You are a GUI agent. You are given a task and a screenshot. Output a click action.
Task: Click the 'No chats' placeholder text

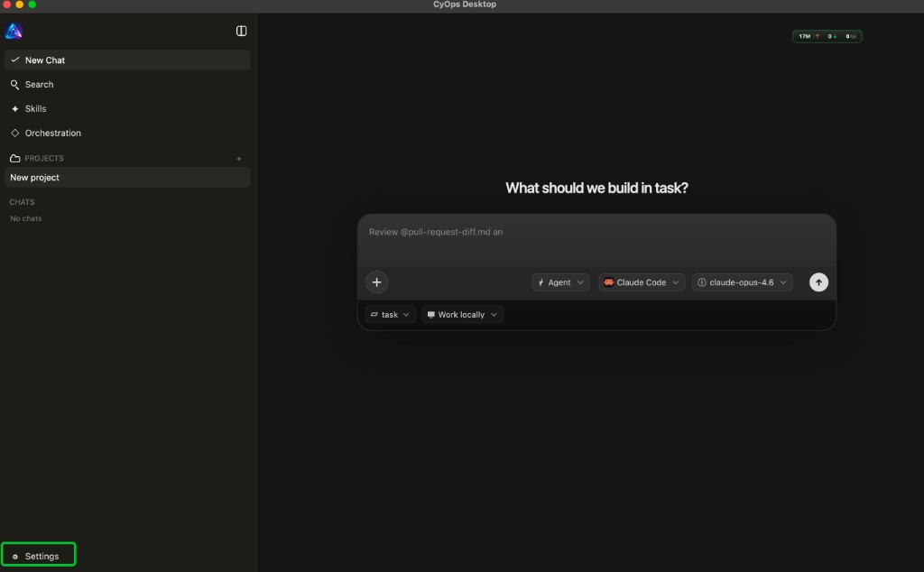(x=26, y=218)
